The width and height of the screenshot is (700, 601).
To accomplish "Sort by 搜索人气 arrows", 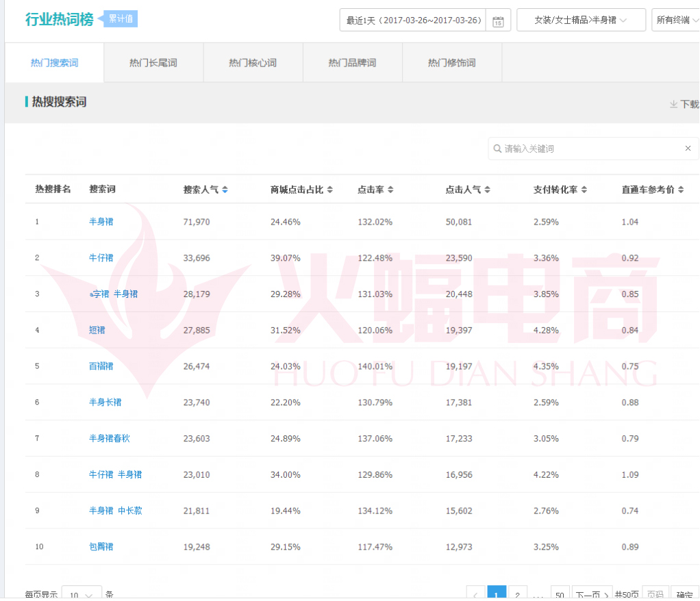I will coord(225,190).
